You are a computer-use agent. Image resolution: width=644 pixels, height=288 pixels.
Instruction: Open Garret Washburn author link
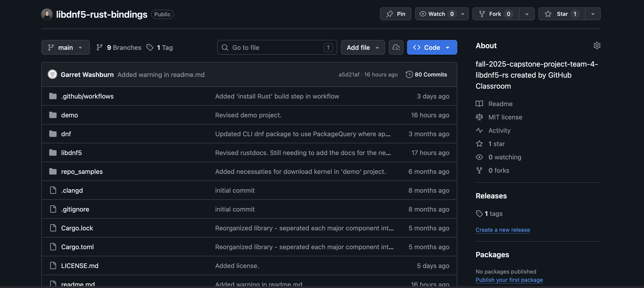pos(87,75)
